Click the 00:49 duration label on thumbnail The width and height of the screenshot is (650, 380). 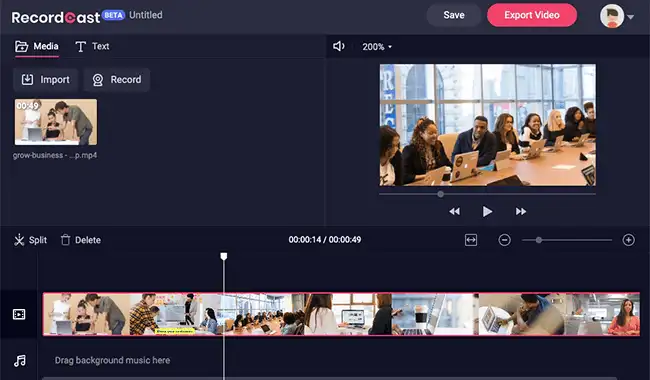[x=27, y=106]
